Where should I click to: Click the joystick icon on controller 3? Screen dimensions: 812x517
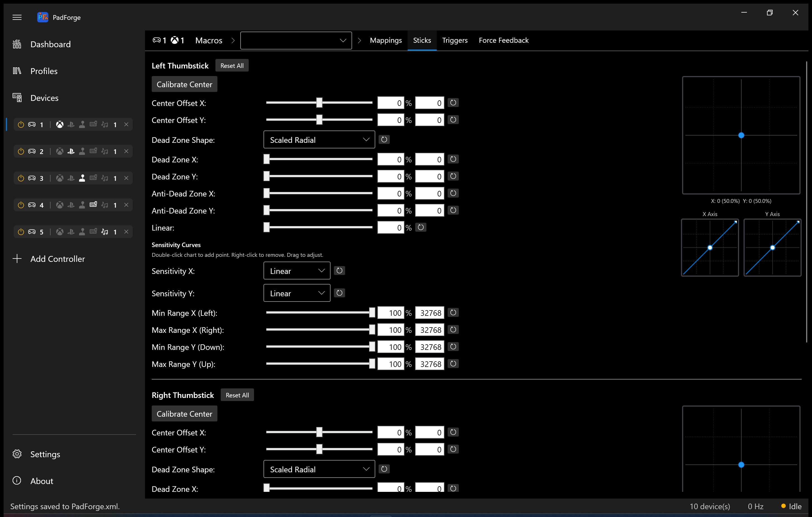click(82, 178)
